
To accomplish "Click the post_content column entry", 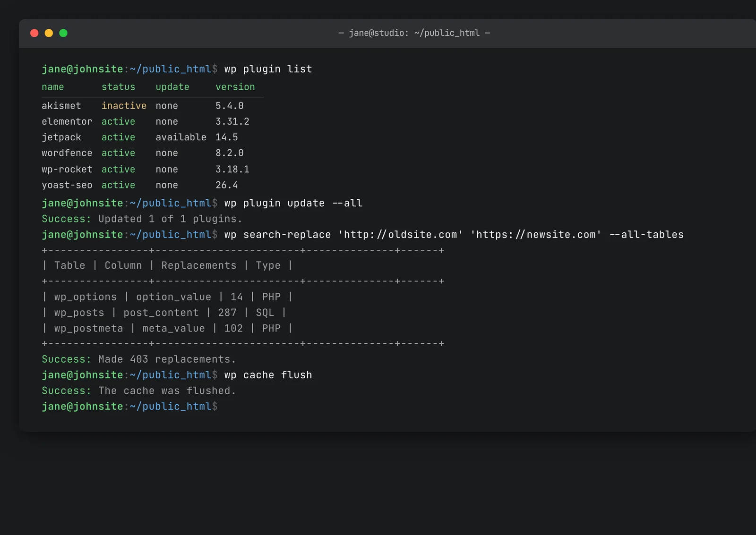I will pyautogui.click(x=161, y=313).
